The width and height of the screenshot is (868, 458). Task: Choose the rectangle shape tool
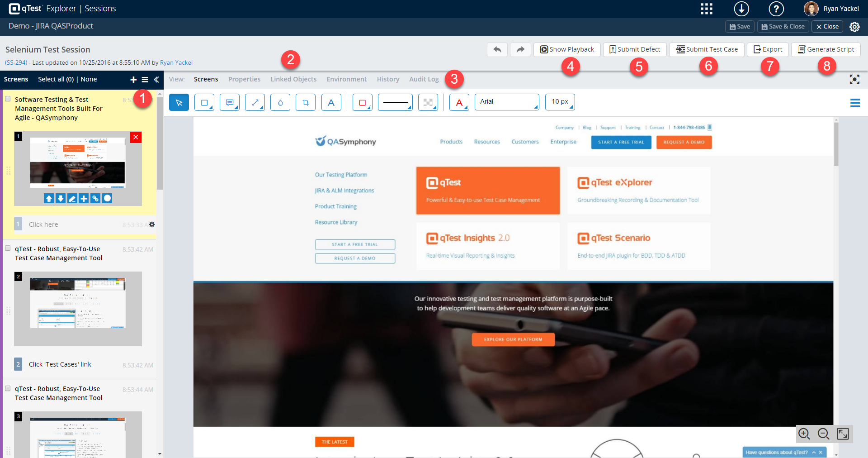(204, 102)
